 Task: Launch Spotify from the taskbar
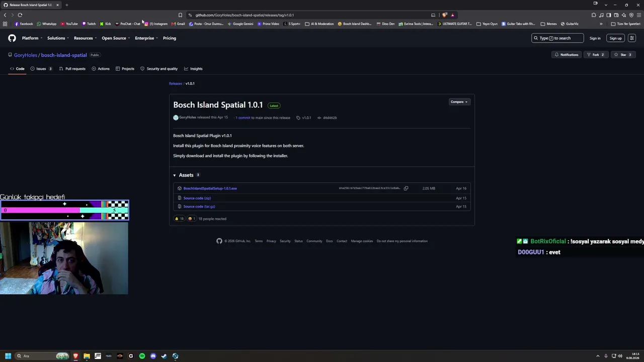click(x=142, y=356)
